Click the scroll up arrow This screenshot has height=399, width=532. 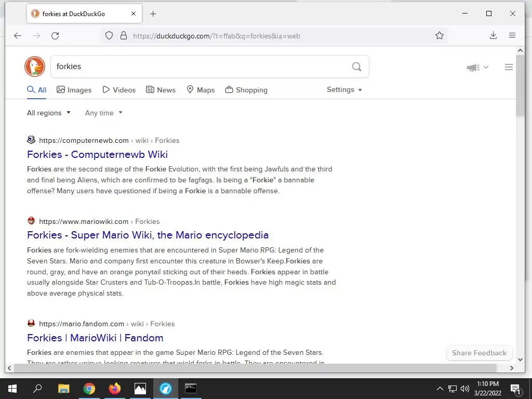click(520, 51)
